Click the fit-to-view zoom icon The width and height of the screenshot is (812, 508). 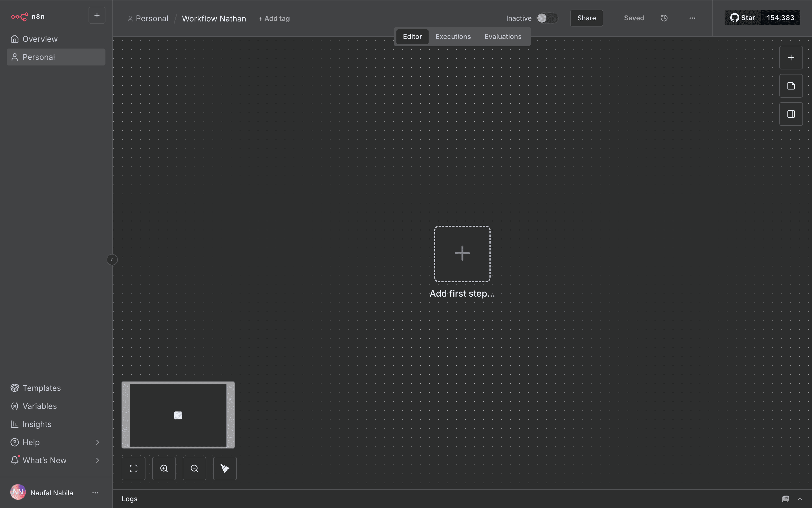(134, 468)
